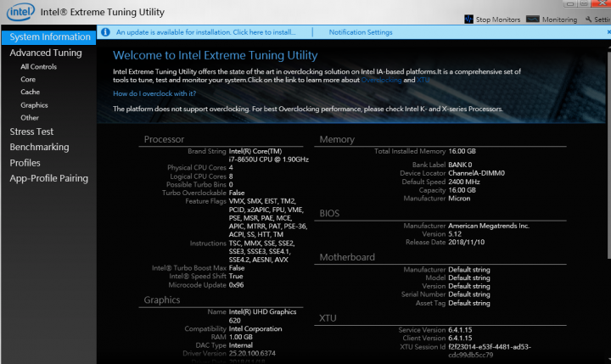Click the Intel Speed Shift 'True' value

(236, 276)
